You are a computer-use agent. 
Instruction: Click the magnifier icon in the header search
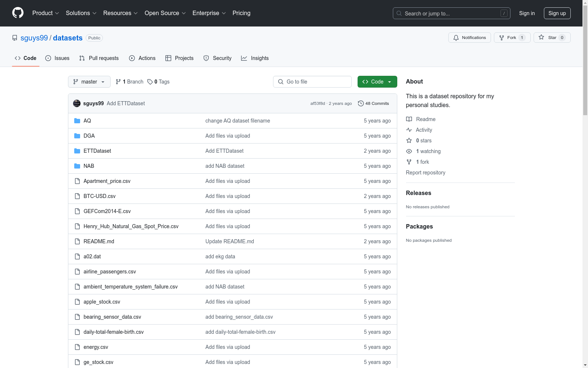coord(399,13)
